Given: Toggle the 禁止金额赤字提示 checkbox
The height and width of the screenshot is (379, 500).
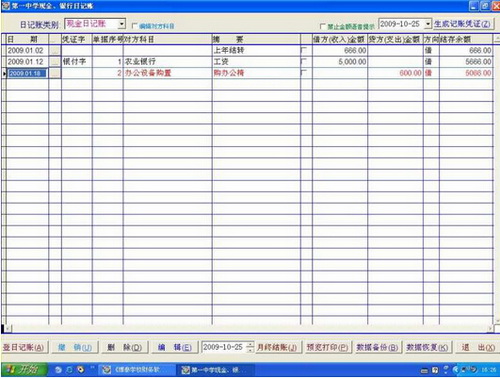Looking at the screenshot, I should (x=322, y=26).
